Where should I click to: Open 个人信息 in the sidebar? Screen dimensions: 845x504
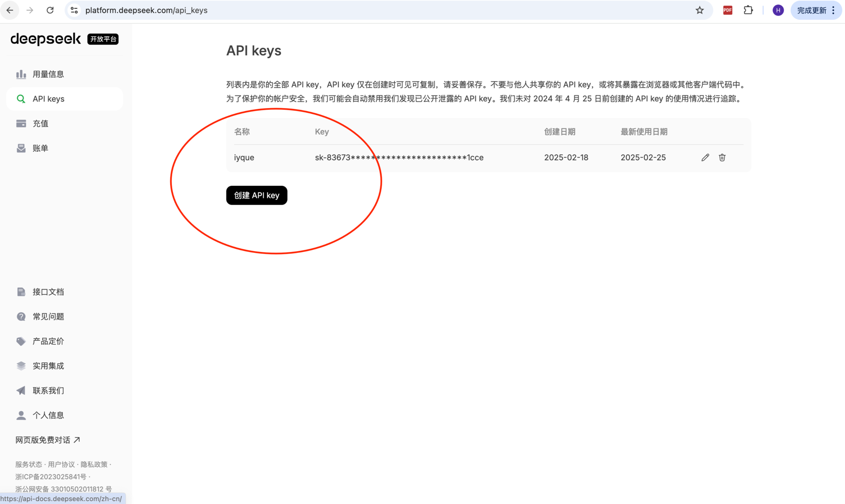coord(64,415)
